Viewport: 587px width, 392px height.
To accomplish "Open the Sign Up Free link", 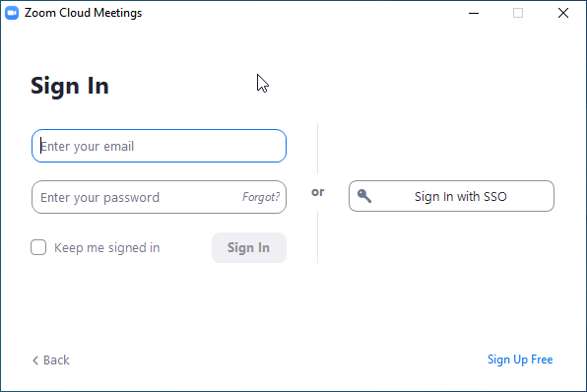I will tap(520, 359).
